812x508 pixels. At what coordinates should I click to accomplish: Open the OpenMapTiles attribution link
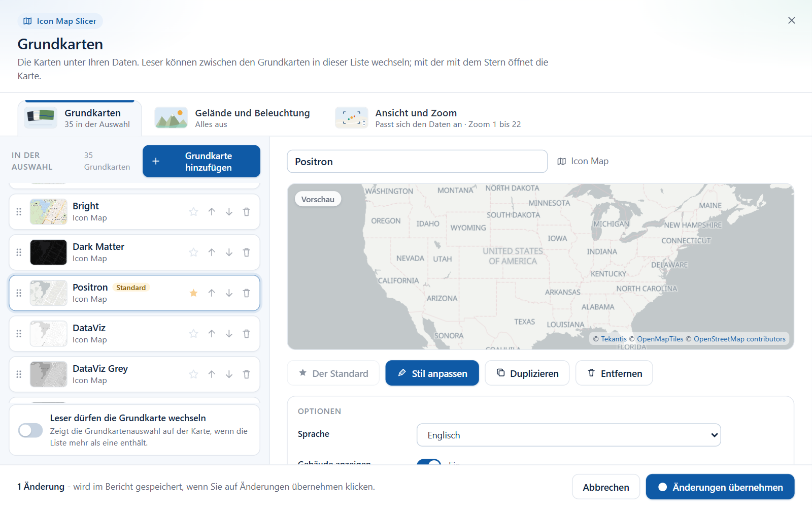tap(660, 339)
